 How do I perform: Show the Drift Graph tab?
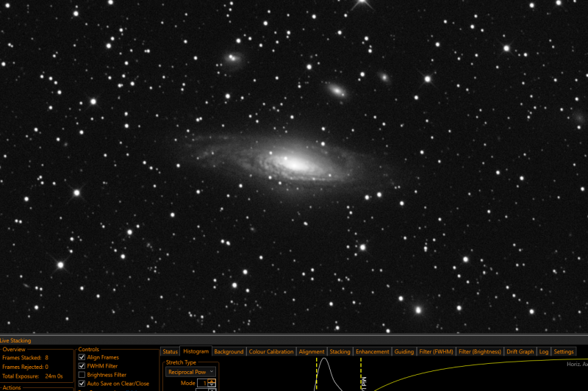520,351
